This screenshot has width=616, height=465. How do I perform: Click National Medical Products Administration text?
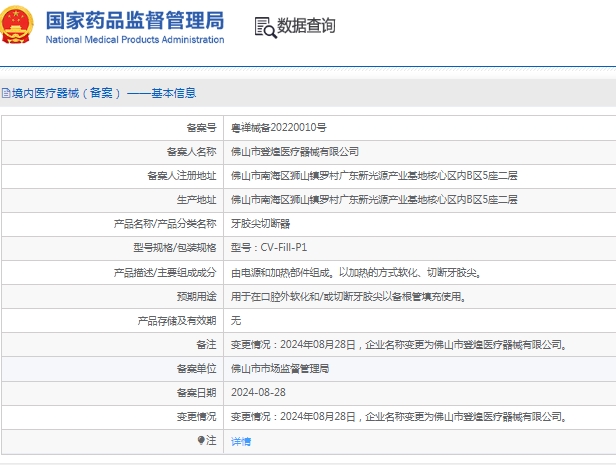(135, 40)
